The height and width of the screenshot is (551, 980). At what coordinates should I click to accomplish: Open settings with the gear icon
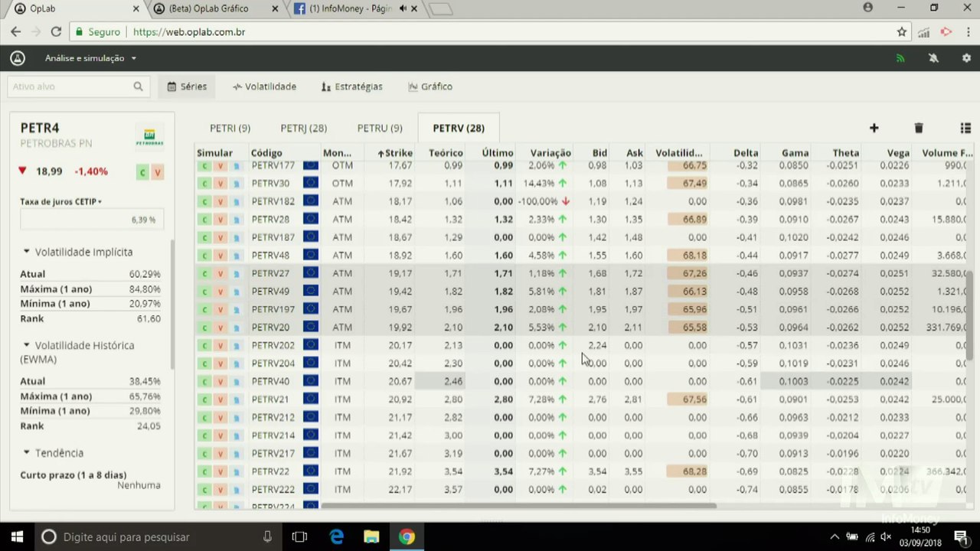click(x=966, y=58)
